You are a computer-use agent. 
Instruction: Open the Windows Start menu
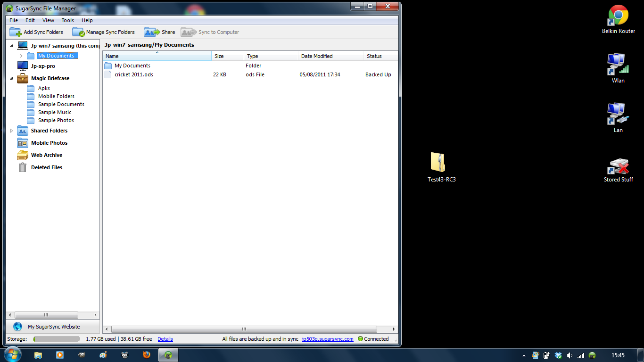tap(12, 354)
